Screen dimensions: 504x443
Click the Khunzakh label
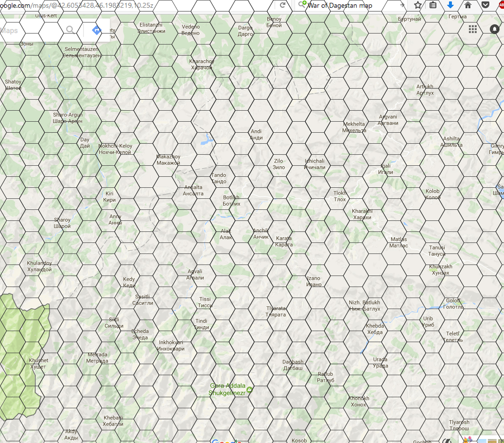click(x=440, y=270)
